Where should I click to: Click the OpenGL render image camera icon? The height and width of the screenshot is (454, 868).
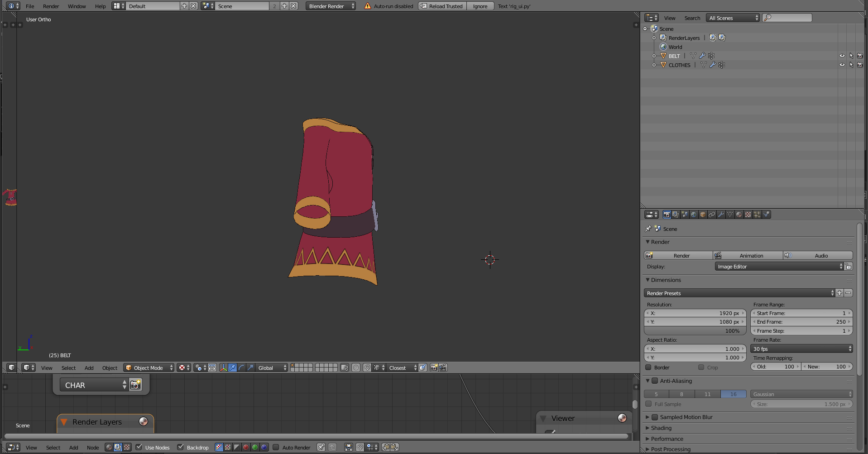pyautogui.click(x=434, y=368)
